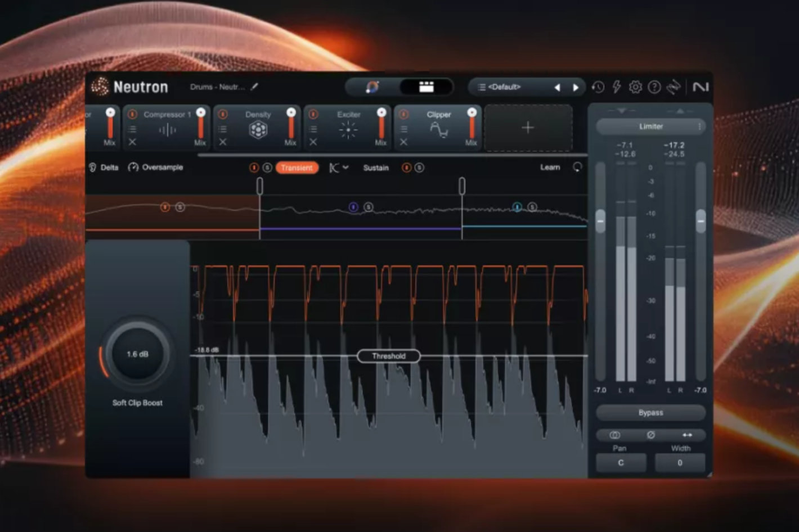Click the Soft Clip Boost knob
799x532 pixels.
point(137,354)
